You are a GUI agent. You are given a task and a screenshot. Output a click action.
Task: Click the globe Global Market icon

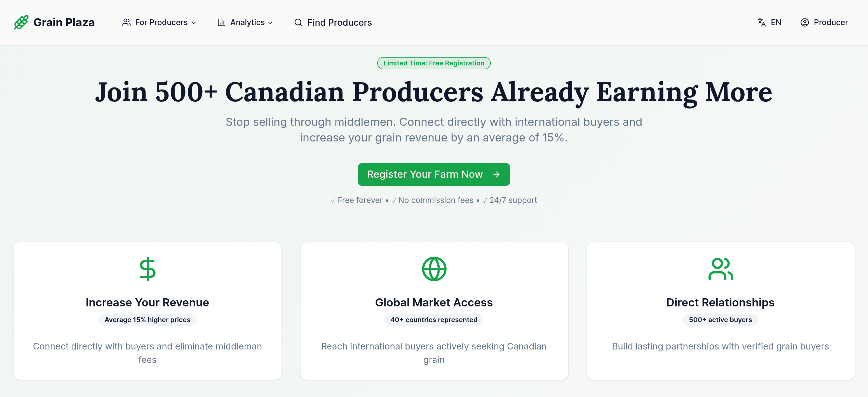(434, 269)
